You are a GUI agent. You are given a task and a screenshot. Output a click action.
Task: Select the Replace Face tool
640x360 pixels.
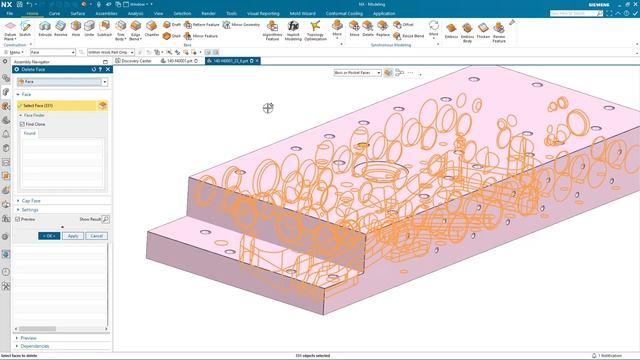(382, 29)
